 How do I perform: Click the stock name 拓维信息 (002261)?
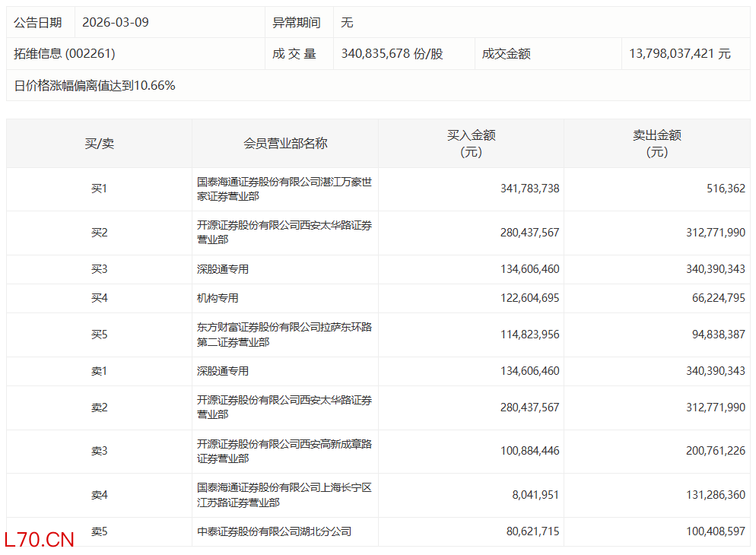[x=65, y=54]
